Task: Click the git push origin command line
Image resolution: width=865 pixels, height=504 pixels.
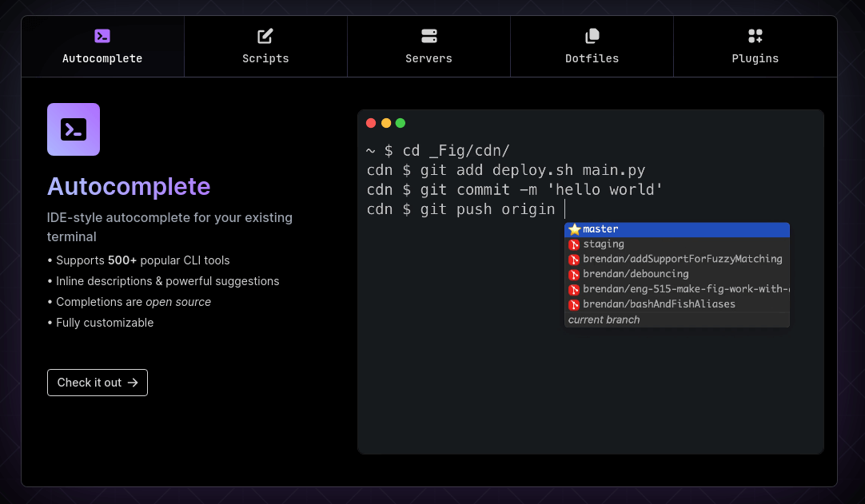Action: point(461,209)
